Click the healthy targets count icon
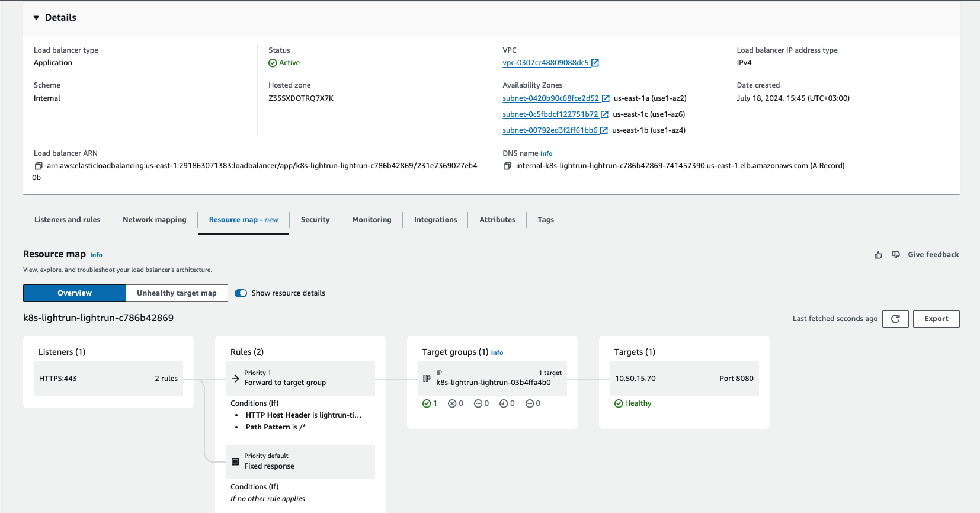This screenshot has height=513, width=980. 427,403
